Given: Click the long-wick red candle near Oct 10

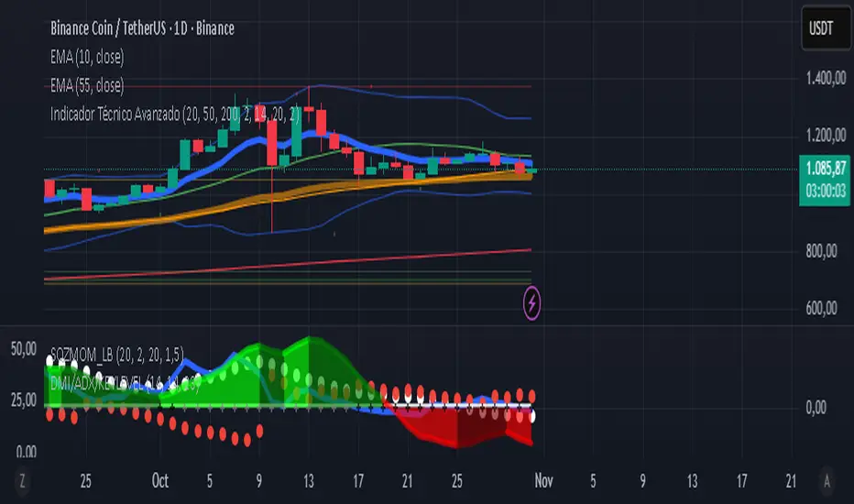Looking at the screenshot, I should (271, 143).
